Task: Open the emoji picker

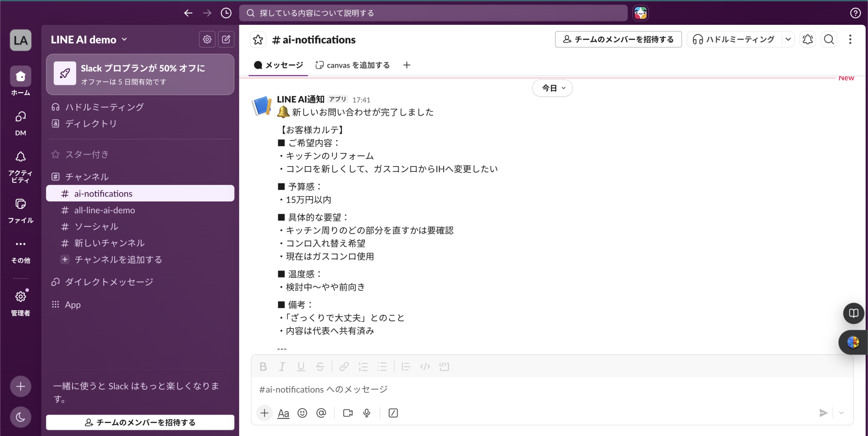Action: 302,413
